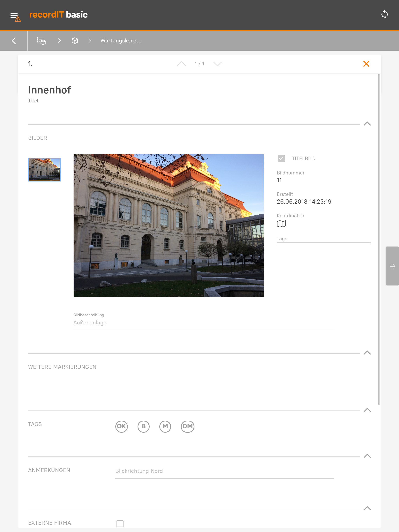Click the sync refresh icon
Viewport: 399px width, 532px height.
(x=384, y=14)
